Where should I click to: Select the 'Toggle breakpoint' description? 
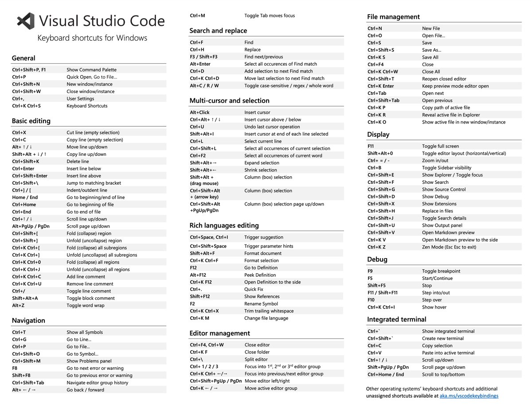pyautogui.click(x=441, y=271)
